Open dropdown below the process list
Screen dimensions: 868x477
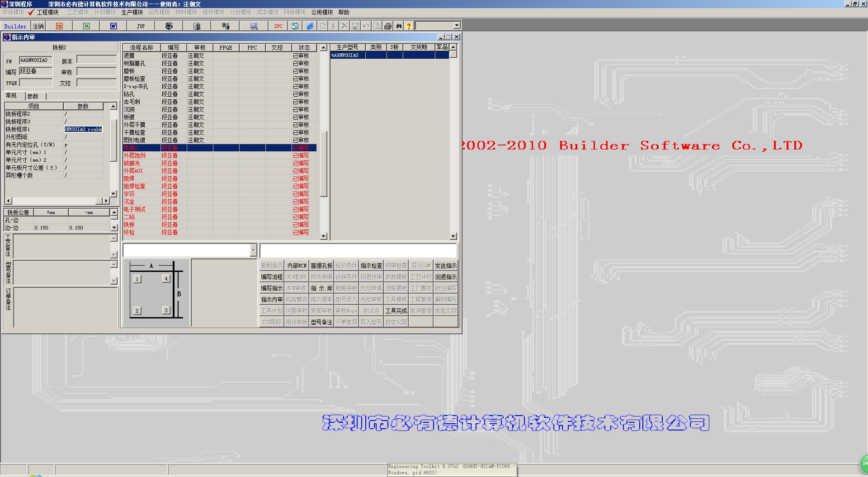253,251
